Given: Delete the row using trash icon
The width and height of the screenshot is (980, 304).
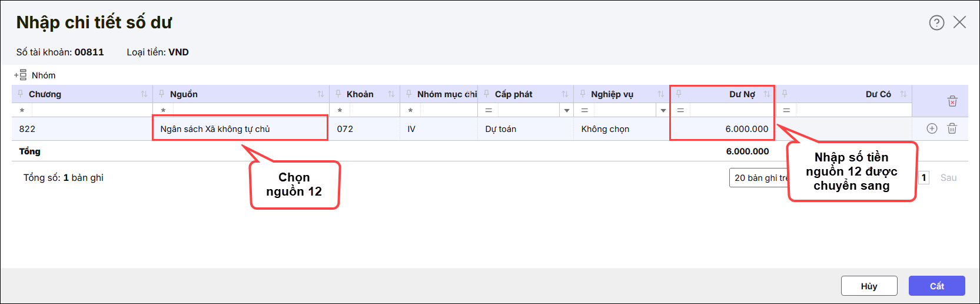Looking at the screenshot, I should (x=952, y=128).
